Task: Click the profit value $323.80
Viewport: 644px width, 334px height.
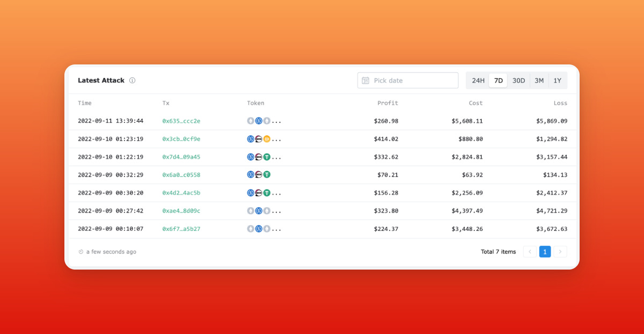Action: [386, 210]
